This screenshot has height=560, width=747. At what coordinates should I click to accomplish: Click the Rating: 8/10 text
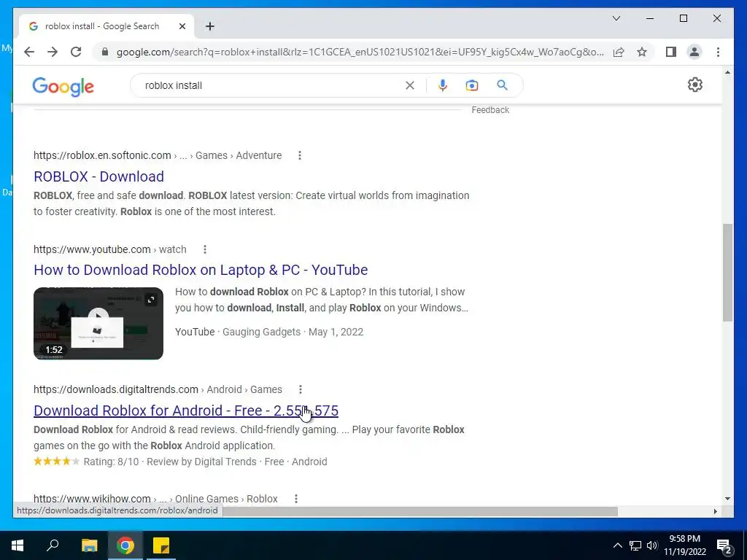[111, 462]
